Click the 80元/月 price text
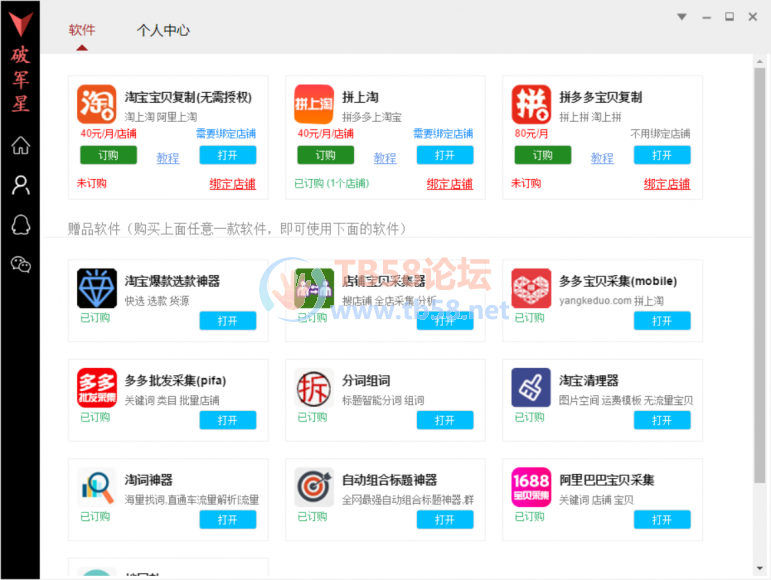Image resolution: width=771 pixels, height=580 pixels. click(x=532, y=134)
